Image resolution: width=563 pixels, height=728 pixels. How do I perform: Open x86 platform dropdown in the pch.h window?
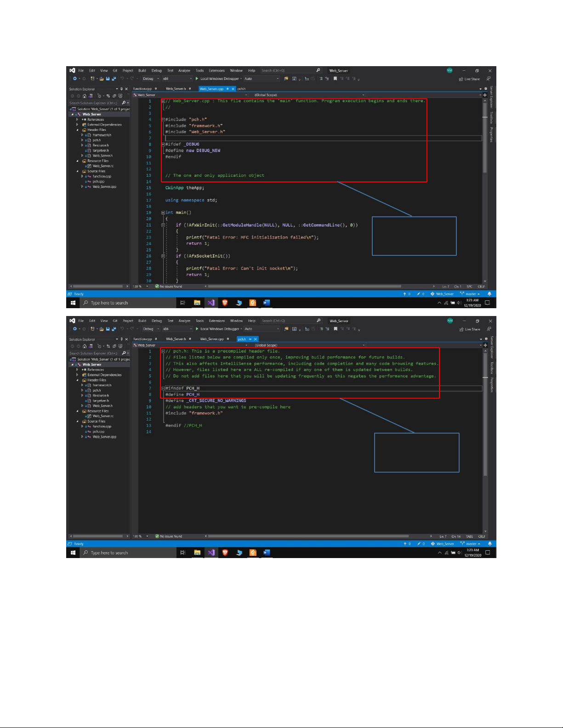click(177, 329)
